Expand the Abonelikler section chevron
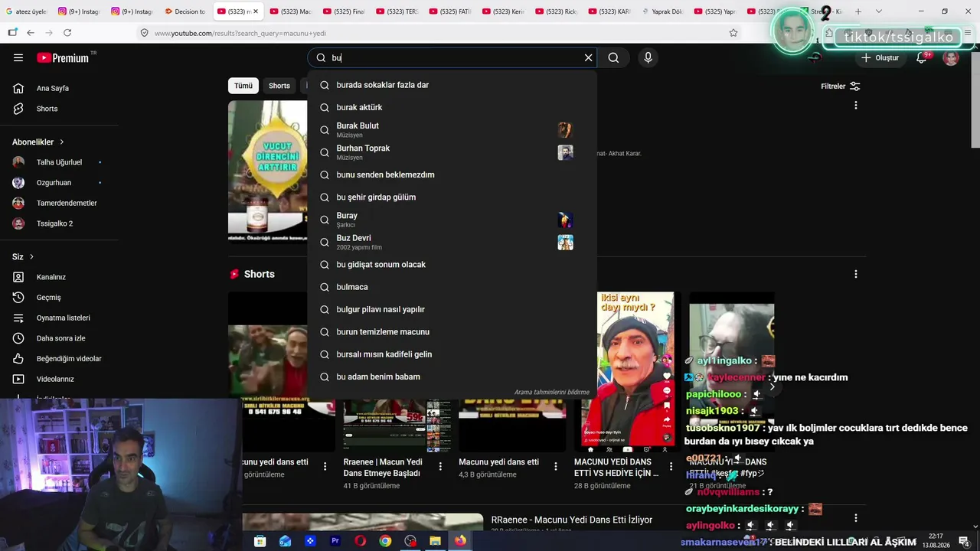 61,142
